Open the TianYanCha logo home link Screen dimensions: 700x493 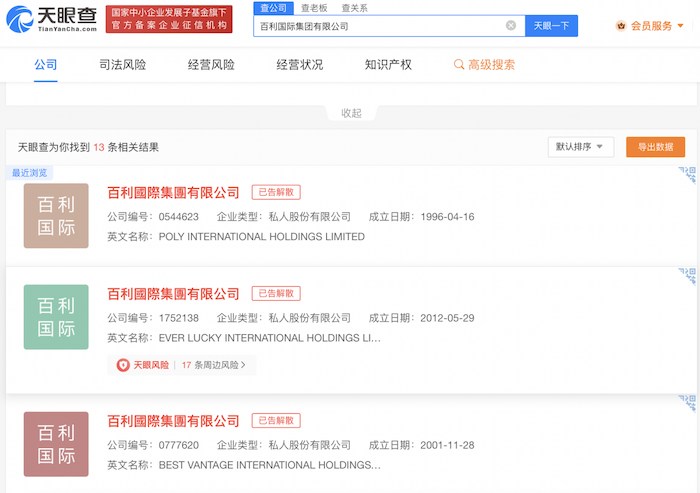pos(52,19)
